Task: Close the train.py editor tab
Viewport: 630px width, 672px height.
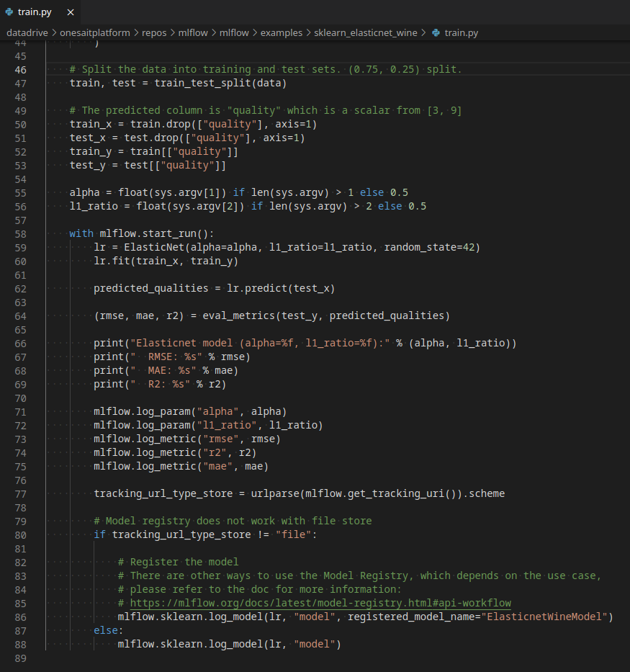Action: click(71, 12)
